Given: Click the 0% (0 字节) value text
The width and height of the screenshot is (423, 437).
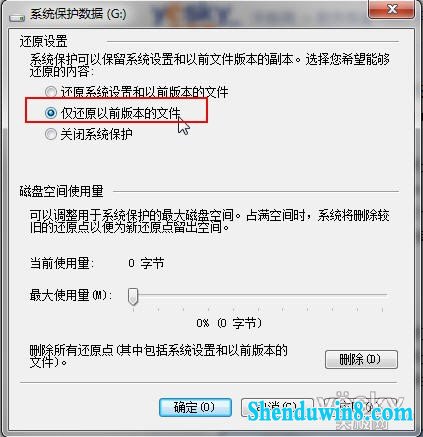Looking at the screenshot, I should click(229, 323).
